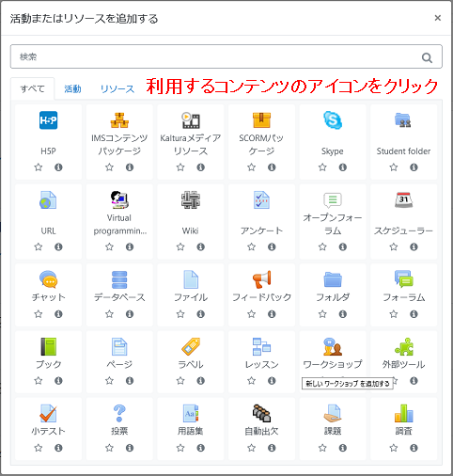Image resolution: width=453 pixels, height=476 pixels.
Task: Add a 小テスト quiz icon
Action: pyautogui.click(x=48, y=413)
